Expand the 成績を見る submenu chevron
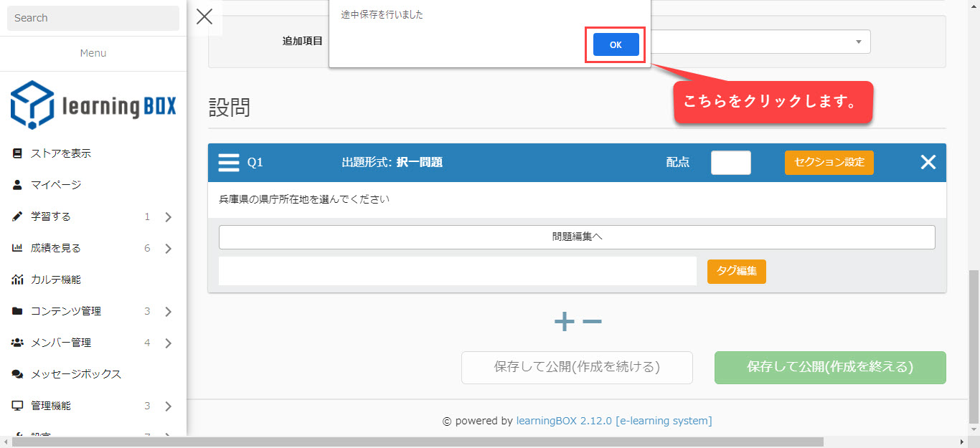980x448 pixels. tap(168, 249)
